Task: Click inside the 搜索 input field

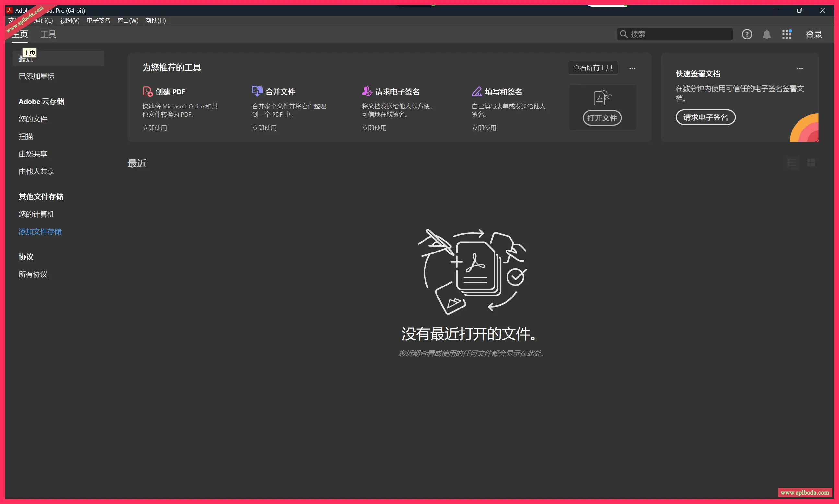Action: click(677, 34)
